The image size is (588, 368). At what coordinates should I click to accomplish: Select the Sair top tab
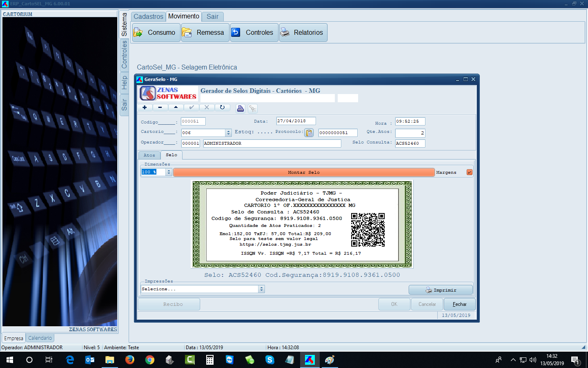(212, 17)
